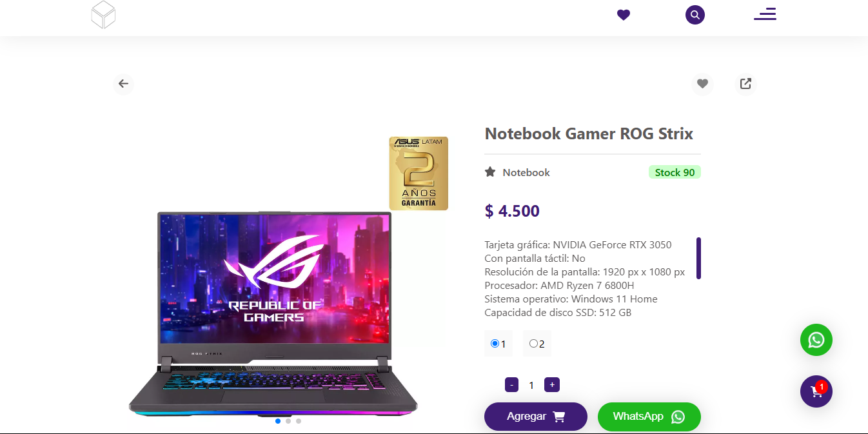Click the quantity number field
868x434 pixels.
click(531, 385)
